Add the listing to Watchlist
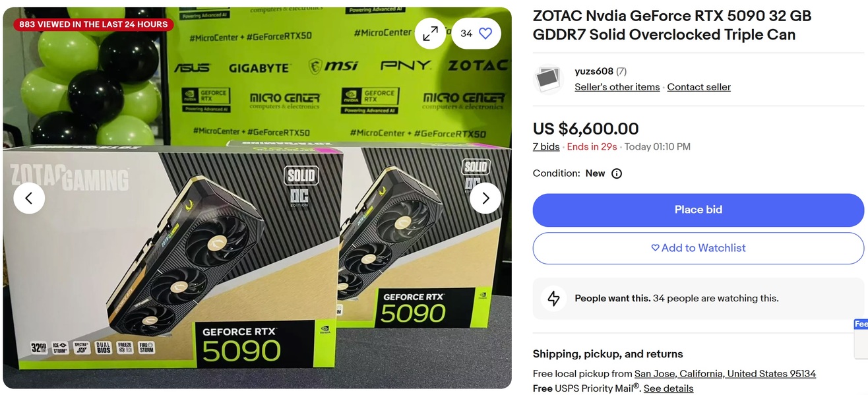The image size is (868, 395). click(698, 248)
